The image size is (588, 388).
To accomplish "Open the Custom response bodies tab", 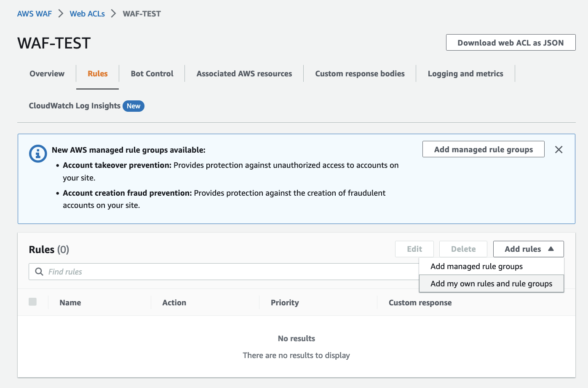I will [360, 74].
